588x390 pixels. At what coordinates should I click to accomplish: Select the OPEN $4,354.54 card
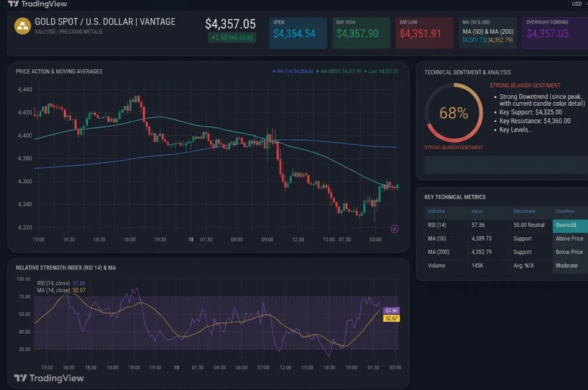coord(298,33)
